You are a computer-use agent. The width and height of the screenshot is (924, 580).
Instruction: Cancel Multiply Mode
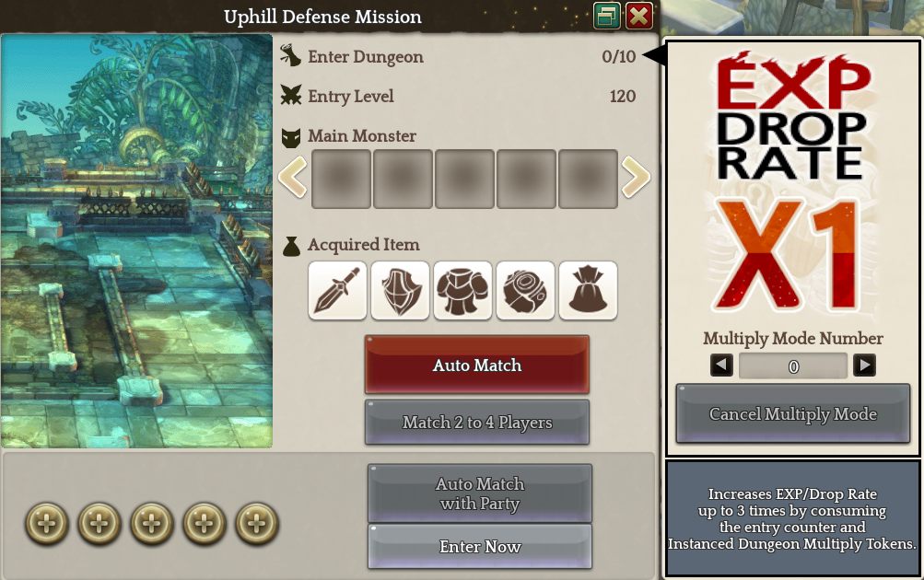793,413
